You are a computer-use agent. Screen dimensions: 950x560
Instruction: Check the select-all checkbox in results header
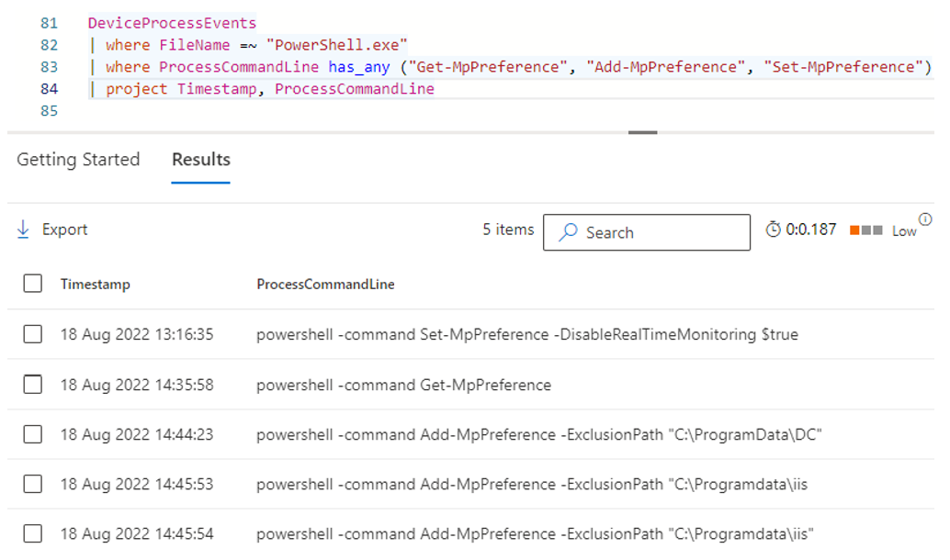[32, 283]
